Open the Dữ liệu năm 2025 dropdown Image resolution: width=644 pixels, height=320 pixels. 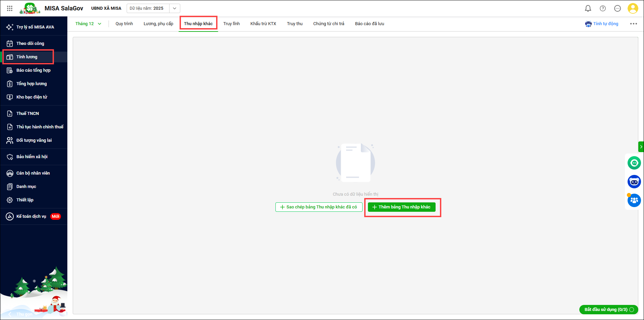(174, 8)
